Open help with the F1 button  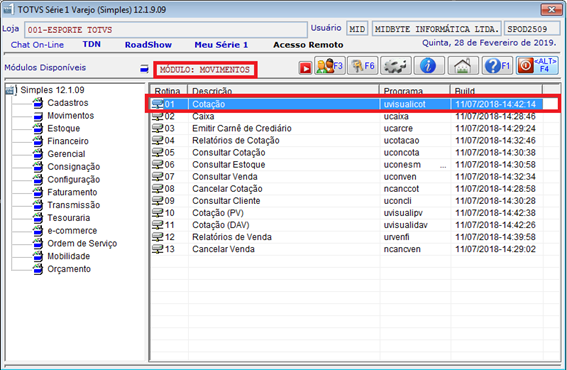497,66
